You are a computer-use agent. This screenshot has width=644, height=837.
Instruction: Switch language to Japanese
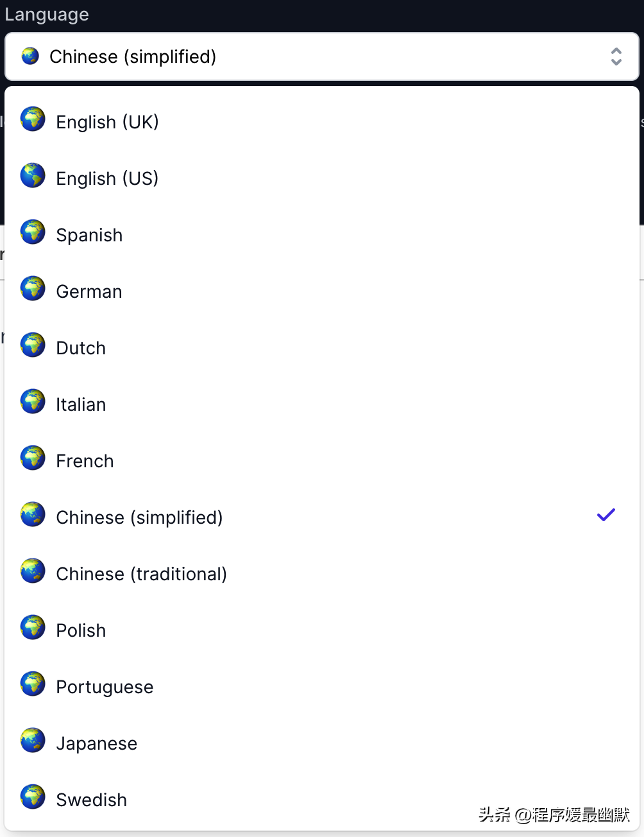96,743
